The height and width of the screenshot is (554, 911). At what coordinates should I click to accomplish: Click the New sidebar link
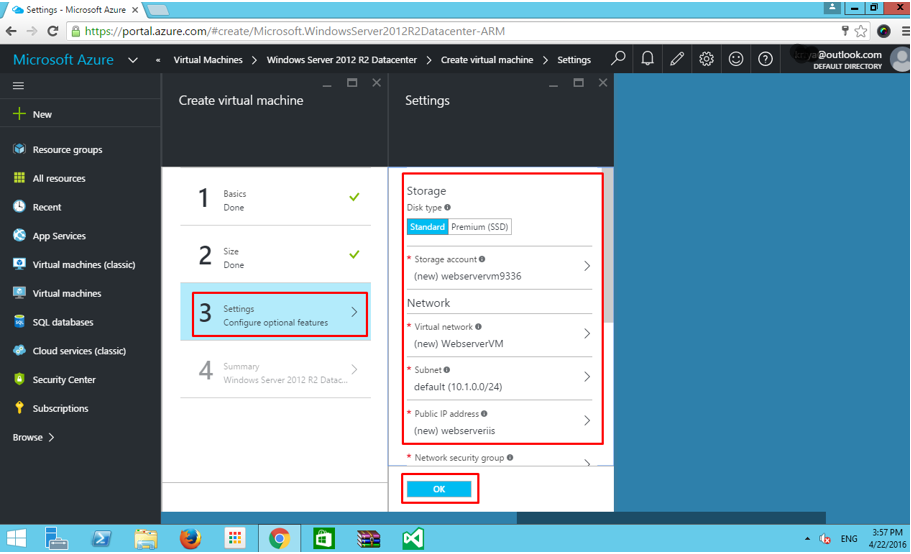(x=42, y=114)
